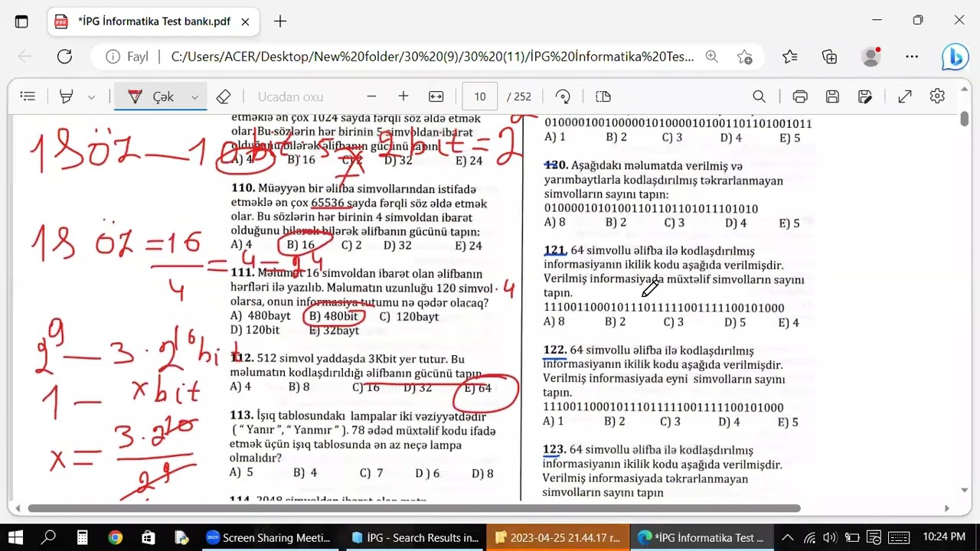Open the browser profile avatar
Screen dimensions: 980x551
(871, 57)
